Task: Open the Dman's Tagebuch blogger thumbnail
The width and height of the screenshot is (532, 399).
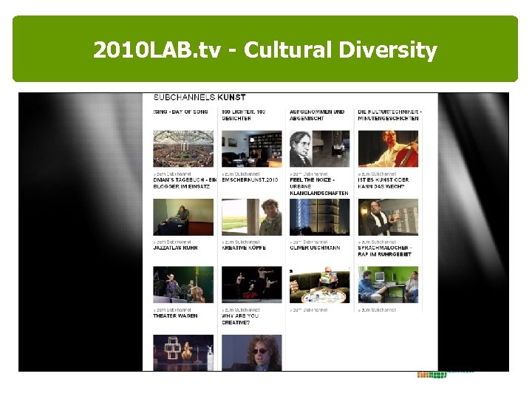Action: pos(183,217)
